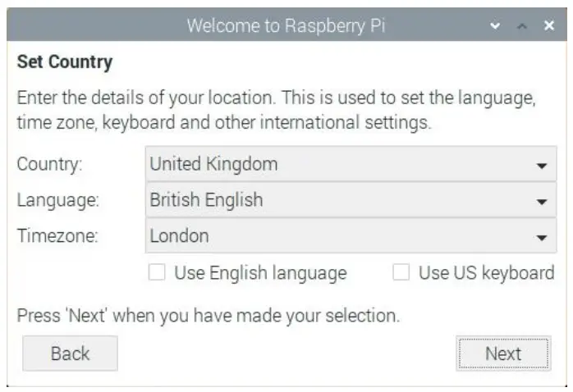Maximize the Welcome to Raspberry Pi window

click(521, 26)
